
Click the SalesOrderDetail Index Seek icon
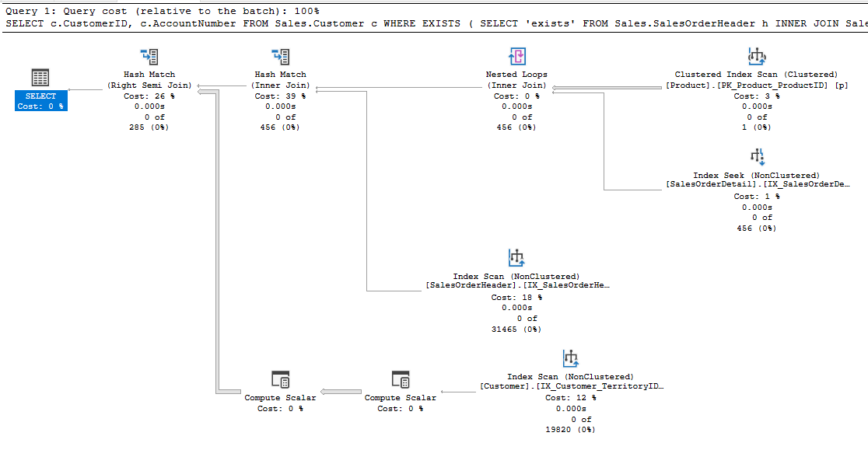pyautogui.click(x=757, y=157)
